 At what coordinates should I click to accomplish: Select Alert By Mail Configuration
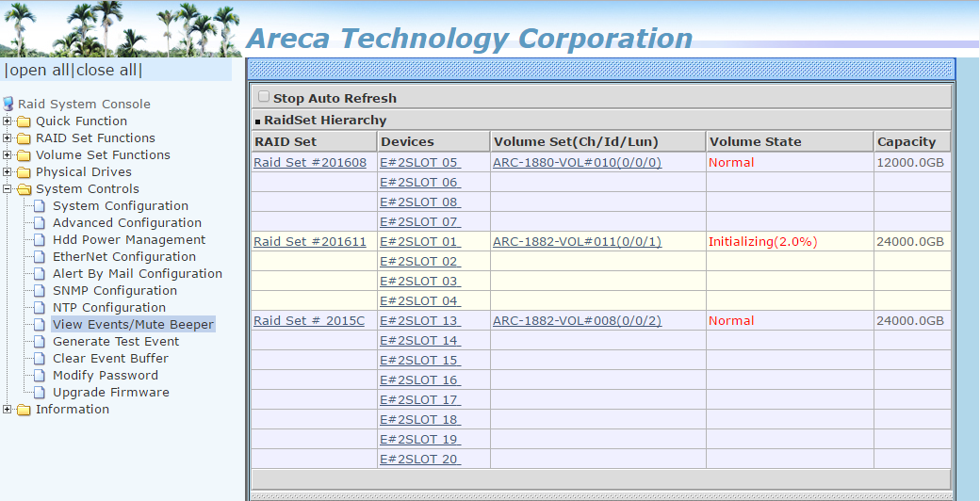click(x=137, y=274)
